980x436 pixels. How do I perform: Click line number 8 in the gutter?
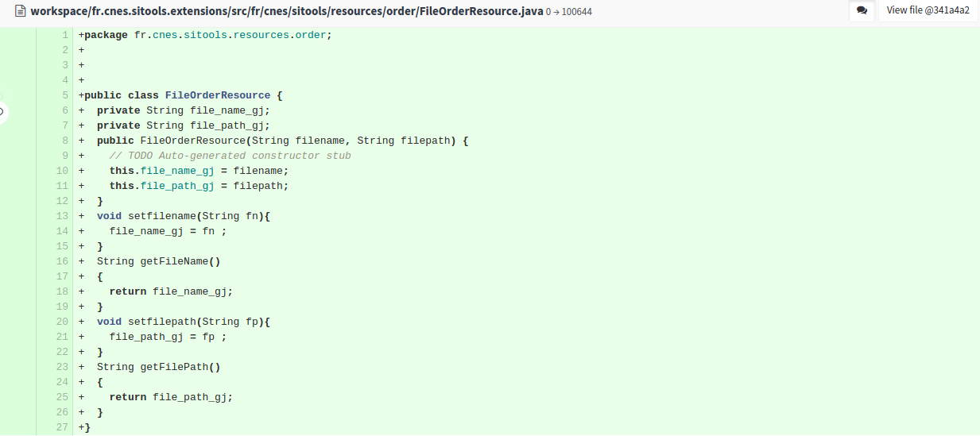click(x=65, y=141)
